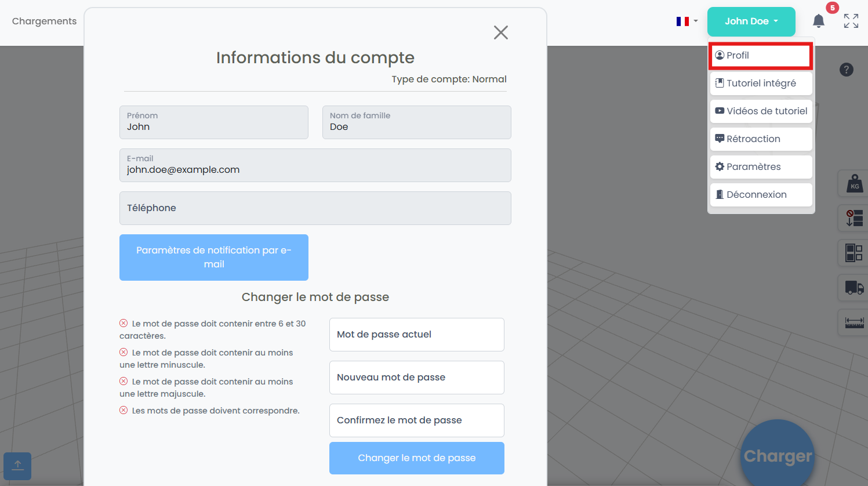Click the upload arrow button
Screen dimensions: 868x486
(x=17, y=466)
